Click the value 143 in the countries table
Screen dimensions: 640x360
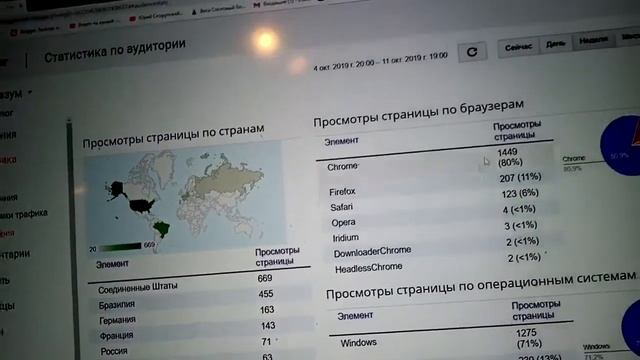[268, 326]
